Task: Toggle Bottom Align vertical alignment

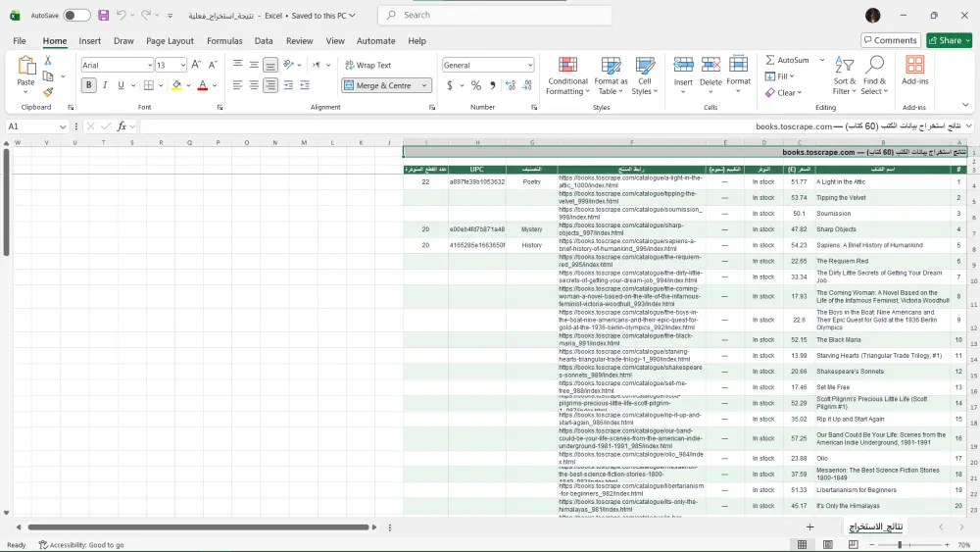Action: (x=270, y=65)
